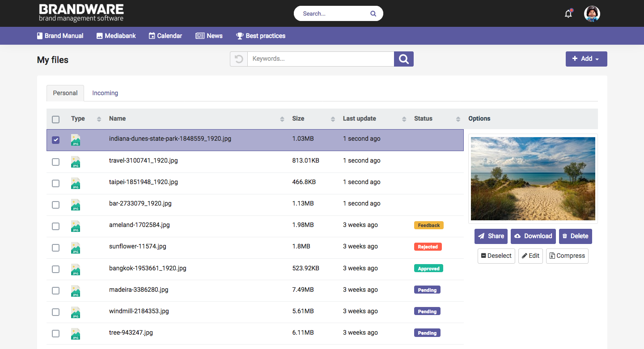The width and height of the screenshot is (644, 349).
Task: Open the beach dunes preview thumbnail
Action: point(533,179)
